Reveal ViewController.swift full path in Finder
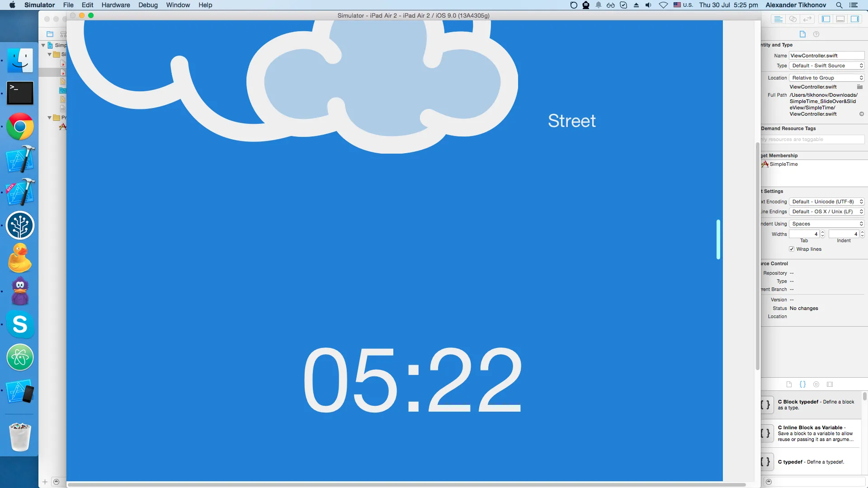 862,114
